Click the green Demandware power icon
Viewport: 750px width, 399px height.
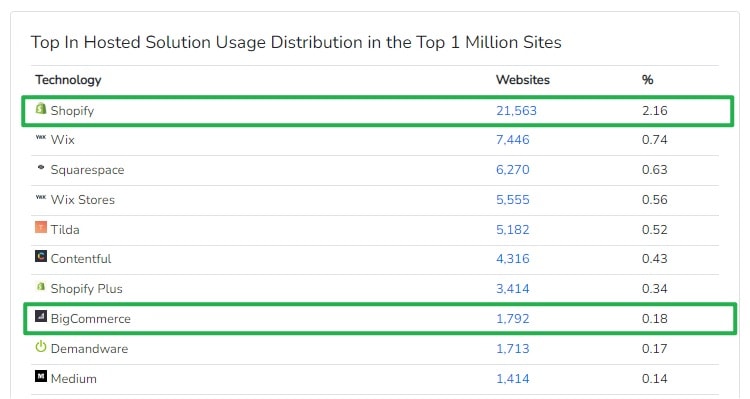coord(41,346)
